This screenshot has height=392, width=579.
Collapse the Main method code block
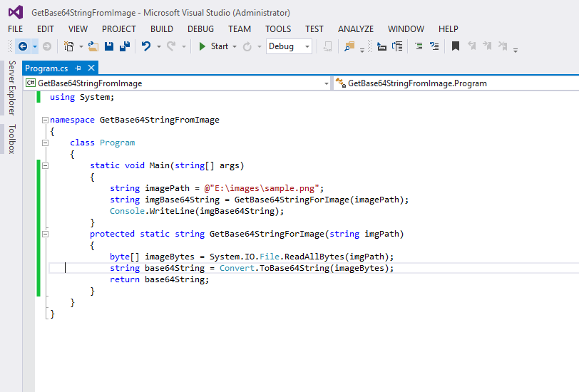pyautogui.click(x=46, y=165)
